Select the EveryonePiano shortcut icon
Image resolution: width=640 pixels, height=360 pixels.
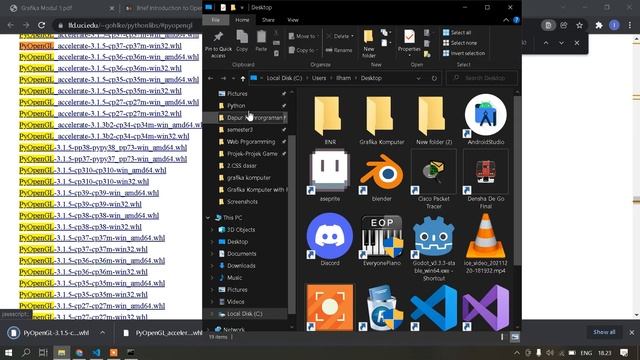coord(382,237)
